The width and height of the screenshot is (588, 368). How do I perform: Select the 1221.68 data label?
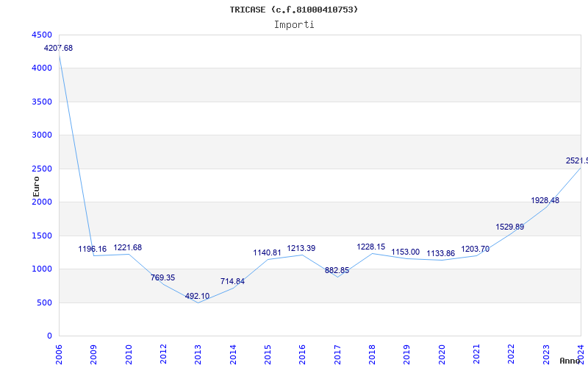coord(127,247)
